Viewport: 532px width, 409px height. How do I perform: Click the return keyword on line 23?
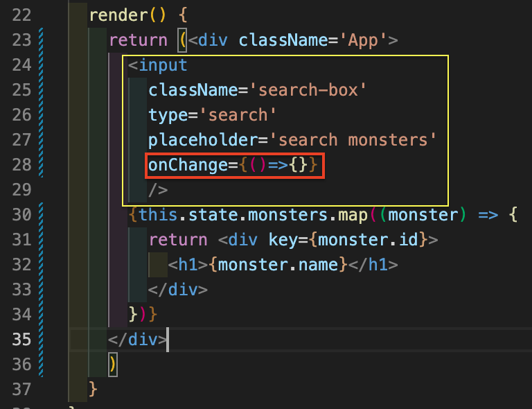[139, 40]
